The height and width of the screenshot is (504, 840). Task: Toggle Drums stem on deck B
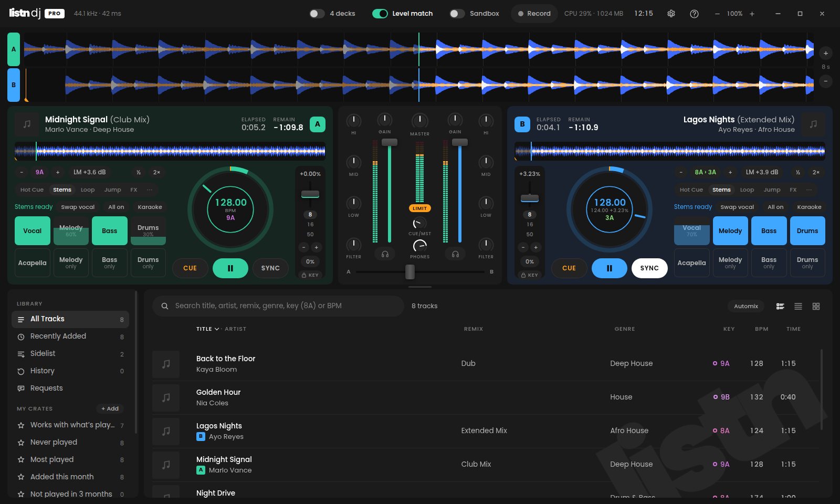[807, 231]
